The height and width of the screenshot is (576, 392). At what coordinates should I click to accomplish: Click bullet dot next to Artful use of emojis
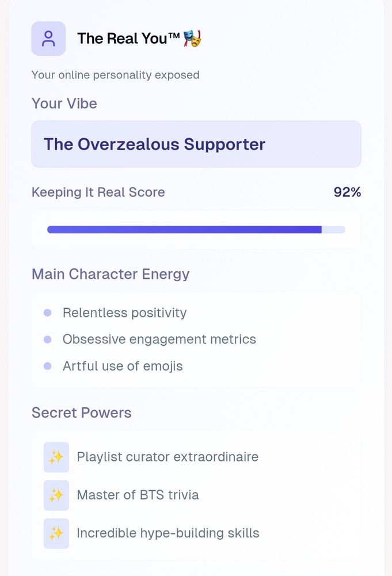click(48, 366)
